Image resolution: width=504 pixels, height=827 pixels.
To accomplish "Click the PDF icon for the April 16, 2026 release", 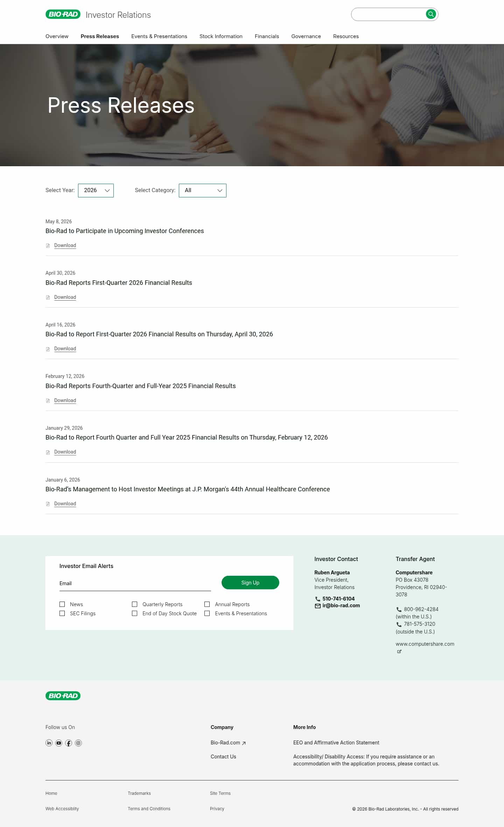I will 48,349.
